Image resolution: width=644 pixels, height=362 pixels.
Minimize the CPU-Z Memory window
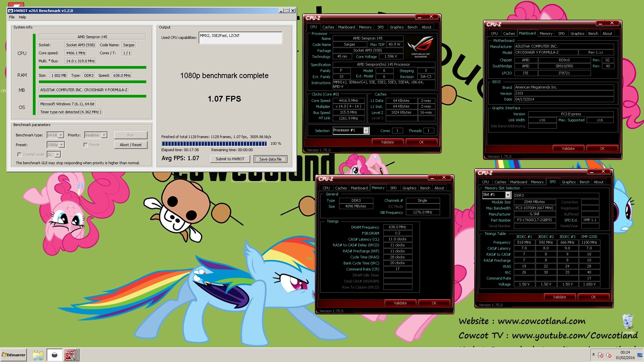click(432, 178)
